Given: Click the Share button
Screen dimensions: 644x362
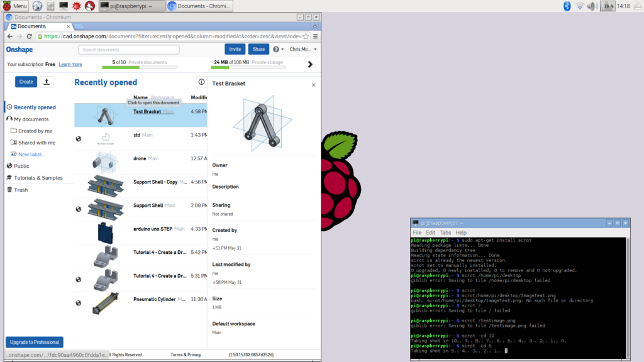Looking at the screenshot, I should (258, 49).
